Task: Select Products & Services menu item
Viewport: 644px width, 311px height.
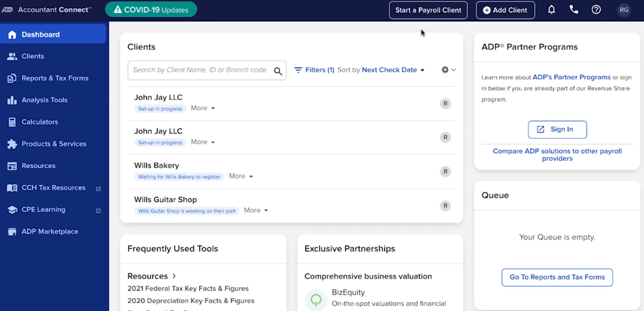Action: point(54,144)
